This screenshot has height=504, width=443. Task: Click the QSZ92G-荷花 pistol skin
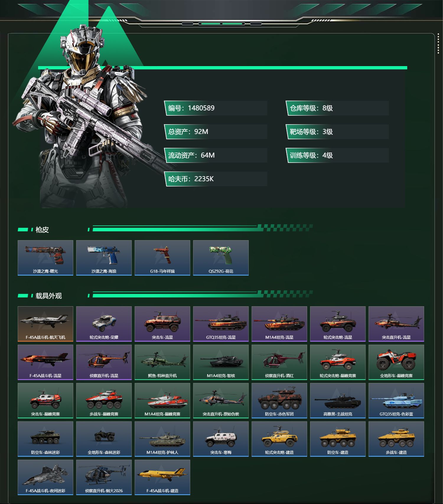pyautogui.click(x=221, y=258)
